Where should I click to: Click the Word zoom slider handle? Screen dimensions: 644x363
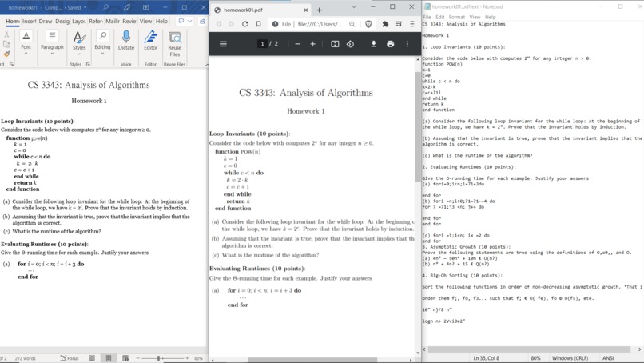coord(158,358)
